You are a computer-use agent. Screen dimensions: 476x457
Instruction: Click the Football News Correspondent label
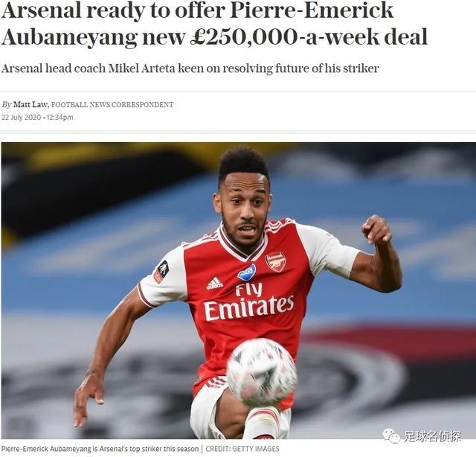(112, 105)
